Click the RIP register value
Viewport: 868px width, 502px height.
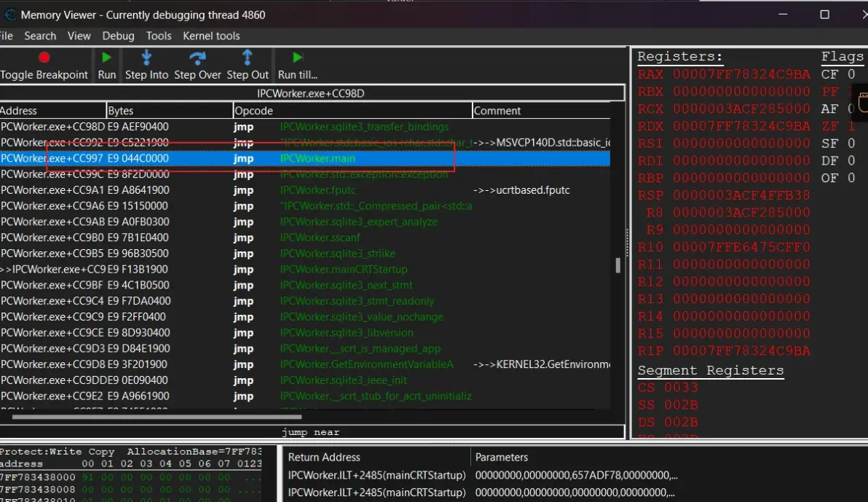tap(741, 350)
